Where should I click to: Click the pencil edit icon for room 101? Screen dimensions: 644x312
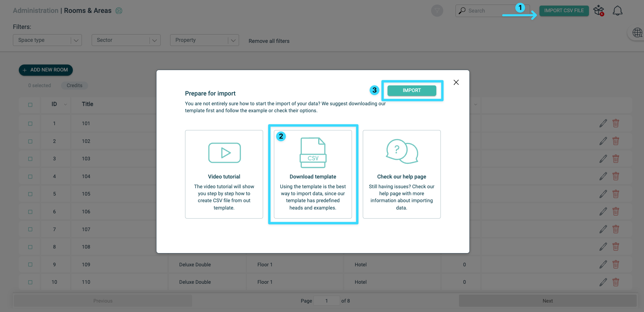[x=603, y=123]
